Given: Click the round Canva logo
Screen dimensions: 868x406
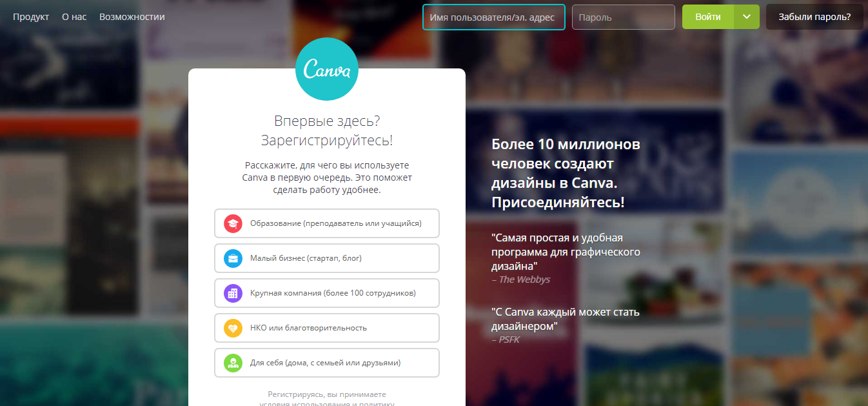Looking at the screenshot, I should tap(326, 68).
